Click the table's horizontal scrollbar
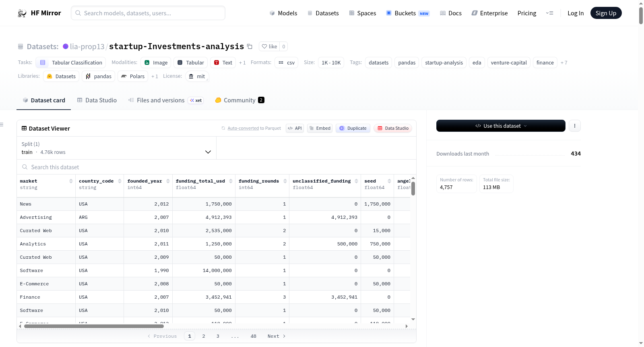Screen dimensions: 644x347 [94, 326]
